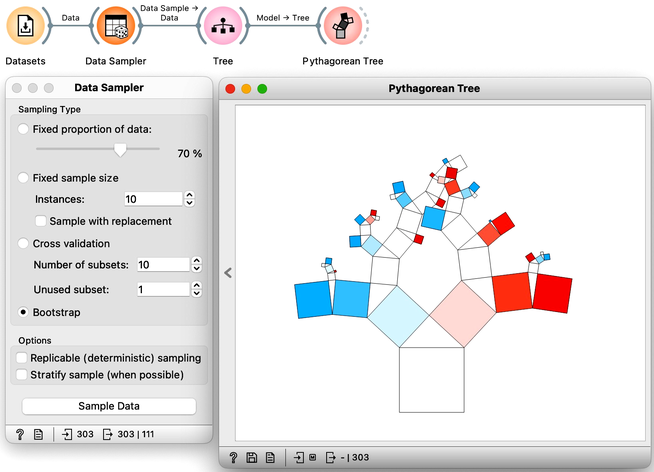Screen dimensions: 654x472
Task: Adjust Number of subsets stepper
Action: click(196, 264)
